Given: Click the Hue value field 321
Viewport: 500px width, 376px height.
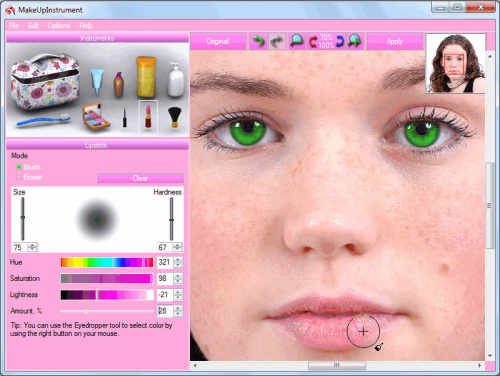Looking at the screenshot, I should [165, 262].
